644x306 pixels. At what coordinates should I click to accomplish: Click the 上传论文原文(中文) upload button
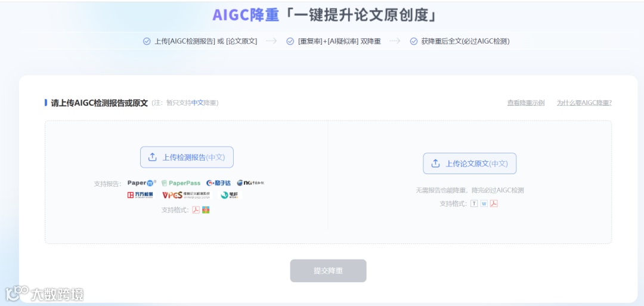(470, 163)
